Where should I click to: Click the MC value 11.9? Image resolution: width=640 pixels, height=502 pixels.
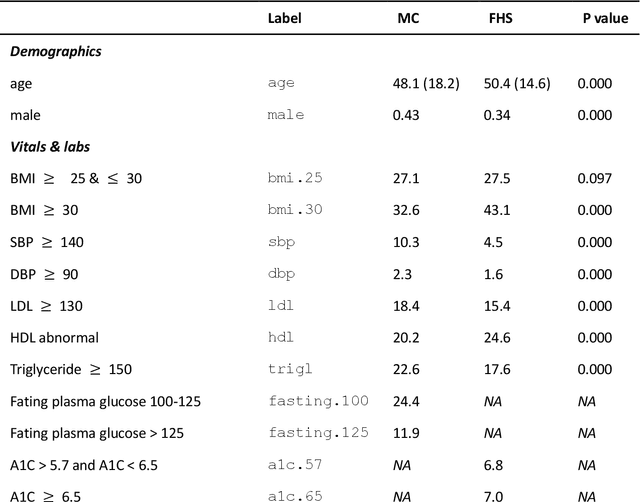(406, 434)
